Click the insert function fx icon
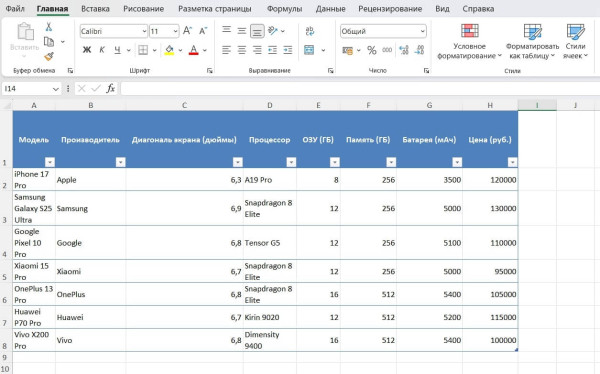The height and width of the screenshot is (374, 600). [x=111, y=89]
